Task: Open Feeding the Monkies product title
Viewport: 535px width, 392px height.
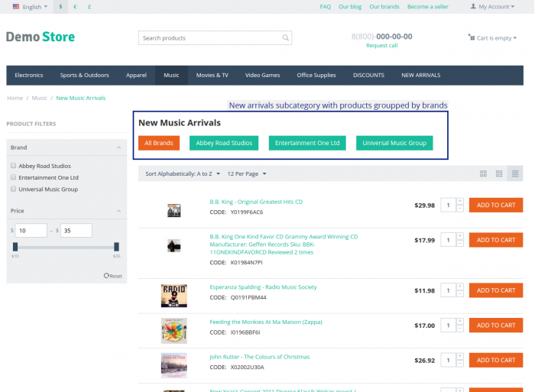Action: click(x=266, y=322)
